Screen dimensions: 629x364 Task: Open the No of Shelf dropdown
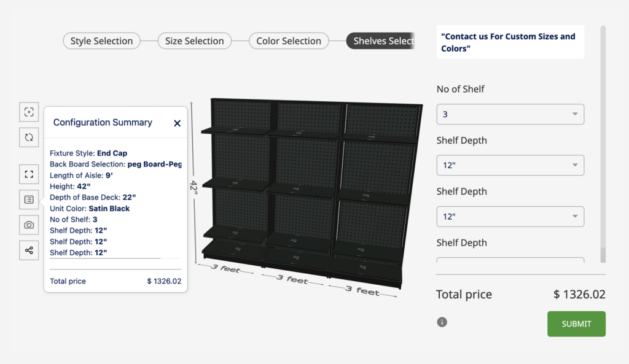click(510, 114)
